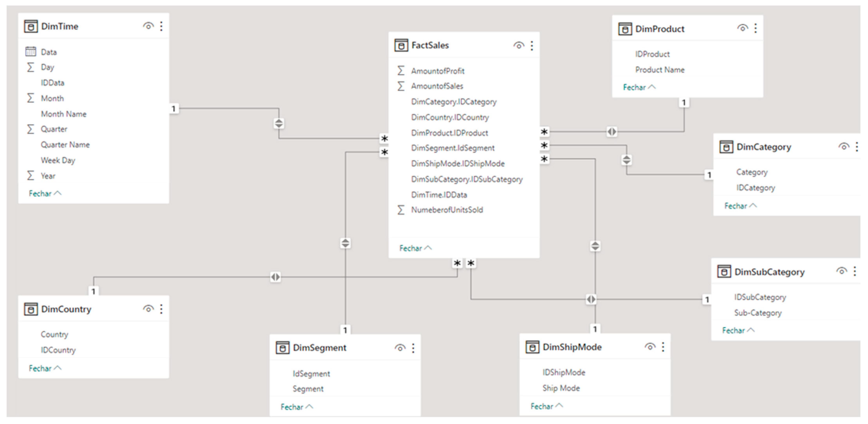Toggle visibility eye on DimTime table
The image size is (868, 424).
[148, 26]
